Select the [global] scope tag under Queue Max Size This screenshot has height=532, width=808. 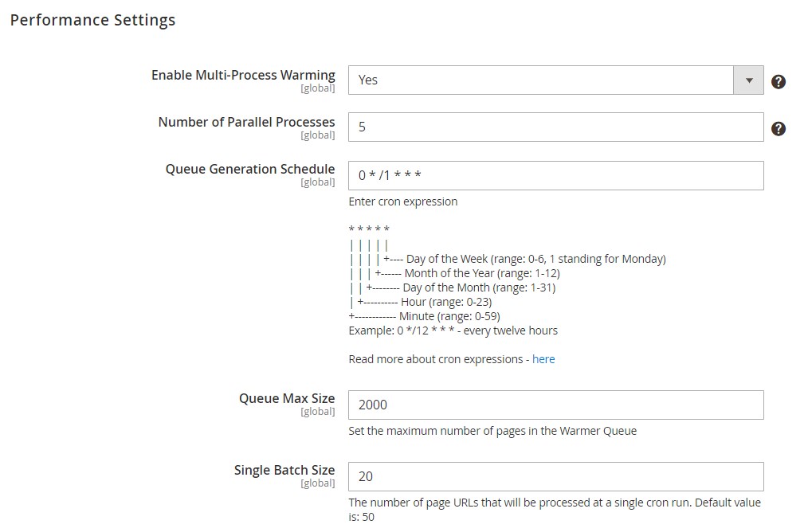317,412
